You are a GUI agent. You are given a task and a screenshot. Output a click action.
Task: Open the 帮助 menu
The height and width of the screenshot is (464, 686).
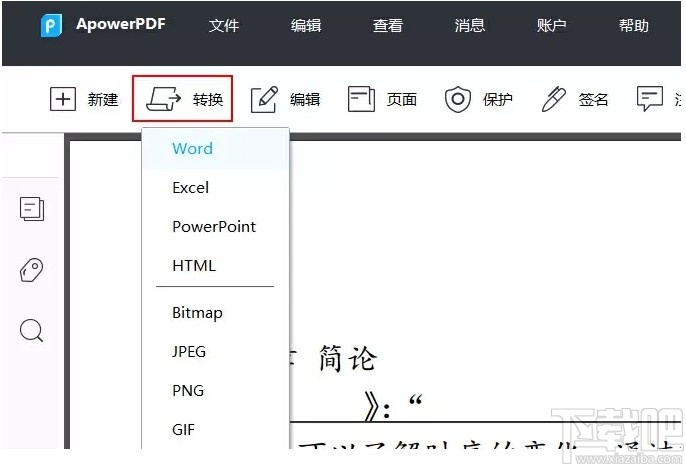634,25
